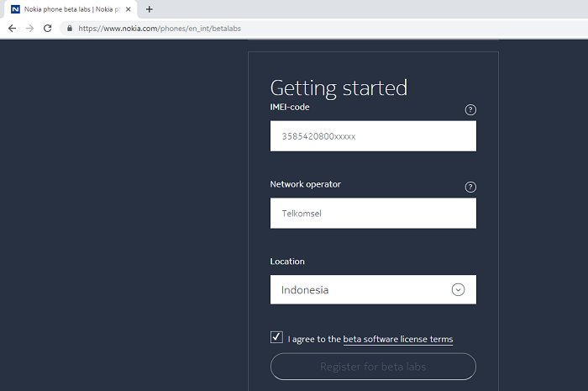This screenshot has width=588, height=391.
Task: Click the Nokia favicon on the tab
Action: pos(15,9)
